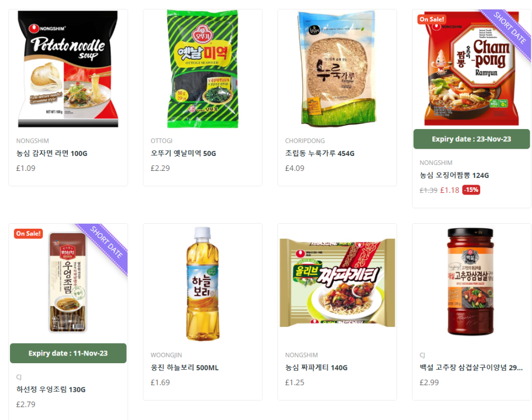Open the 하늘보리 bottle image
The width and height of the screenshot is (532, 420).
tap(203, 284)
